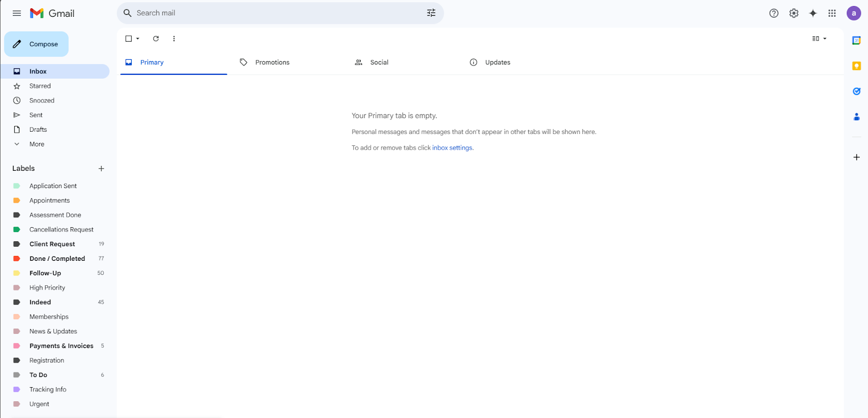Show search options filter icon
This screenshot has width=868, height=418.
(x=431, y=13)
